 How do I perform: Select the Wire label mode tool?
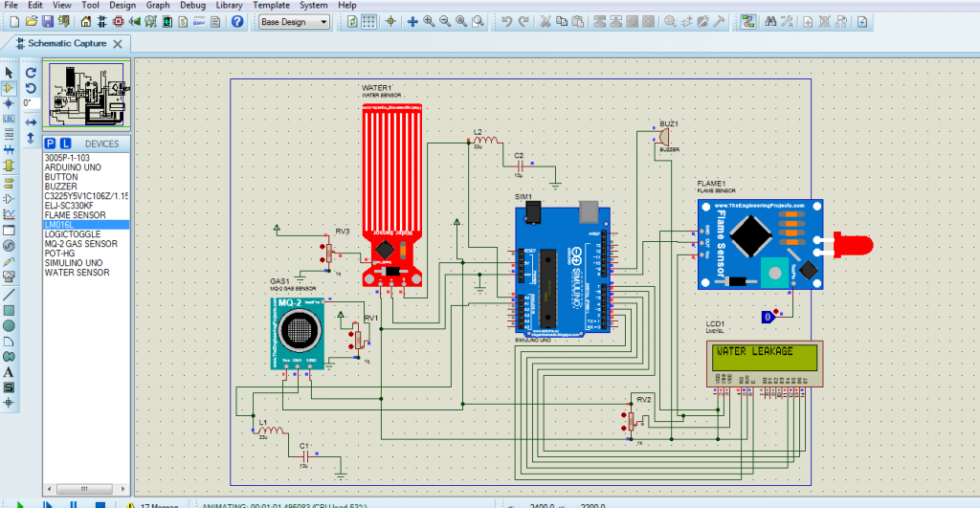[9, 119]
